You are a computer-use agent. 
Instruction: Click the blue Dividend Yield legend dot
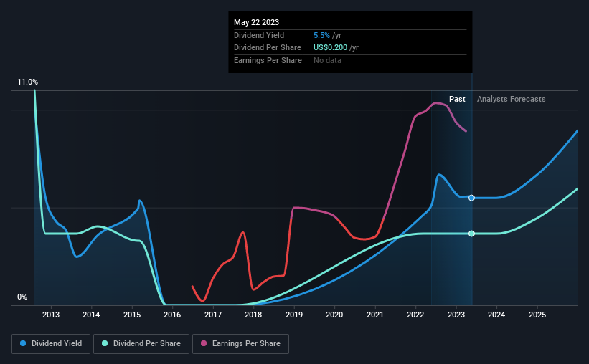pyautogui.click(x=23, y=343)
